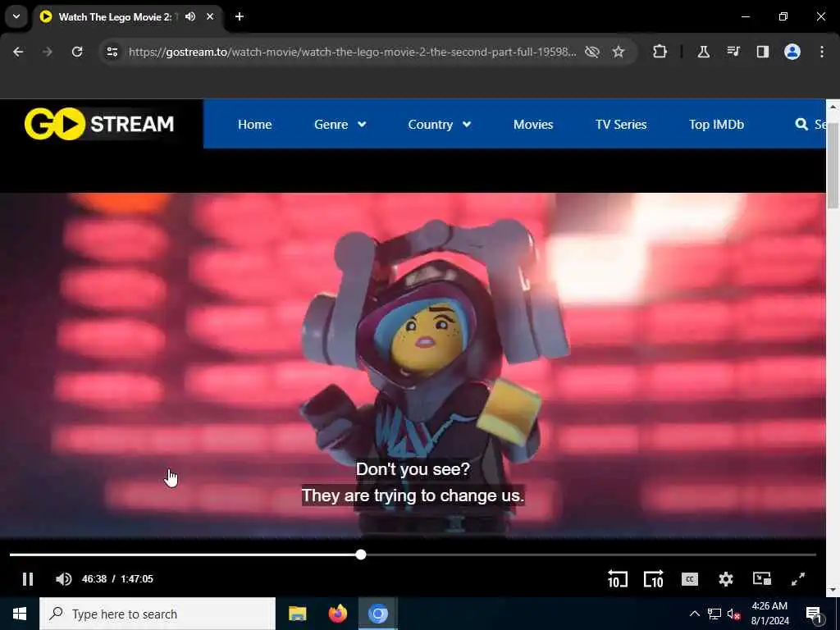
Task: Mute tab via speaker icon on tab
Action: click(190, 16)
